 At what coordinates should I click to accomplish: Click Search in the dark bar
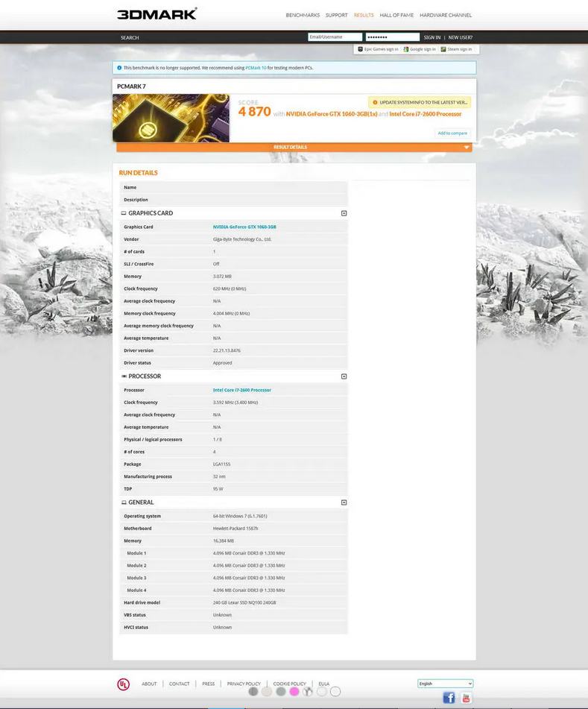[x=130, y=37]
